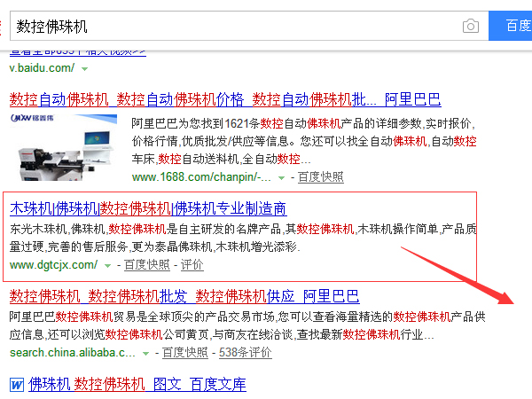Screen dimensions: 532x399
Task: Expand the dropdown arrow beside www.dgtcjx.com
Action: coord(108,265)
